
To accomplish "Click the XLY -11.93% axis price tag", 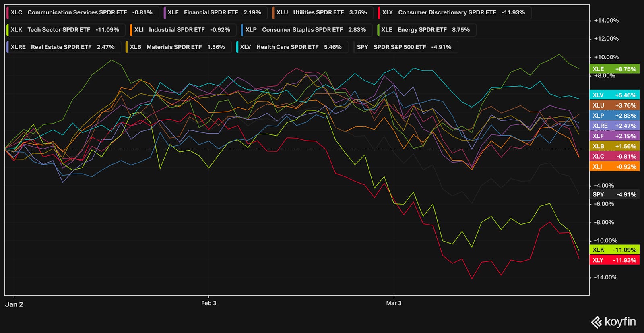I will (x=615, y=260).
